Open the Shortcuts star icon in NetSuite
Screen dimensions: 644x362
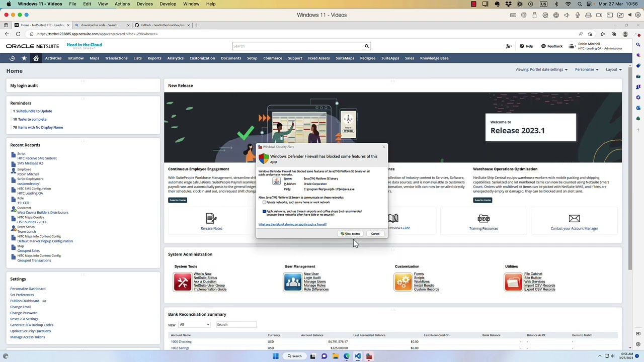24,58
